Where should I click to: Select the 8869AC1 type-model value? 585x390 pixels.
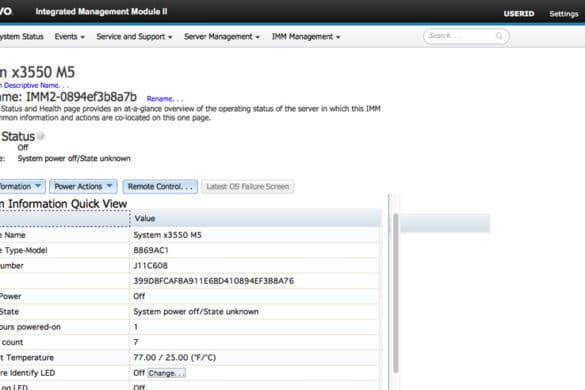pos(151,250)
